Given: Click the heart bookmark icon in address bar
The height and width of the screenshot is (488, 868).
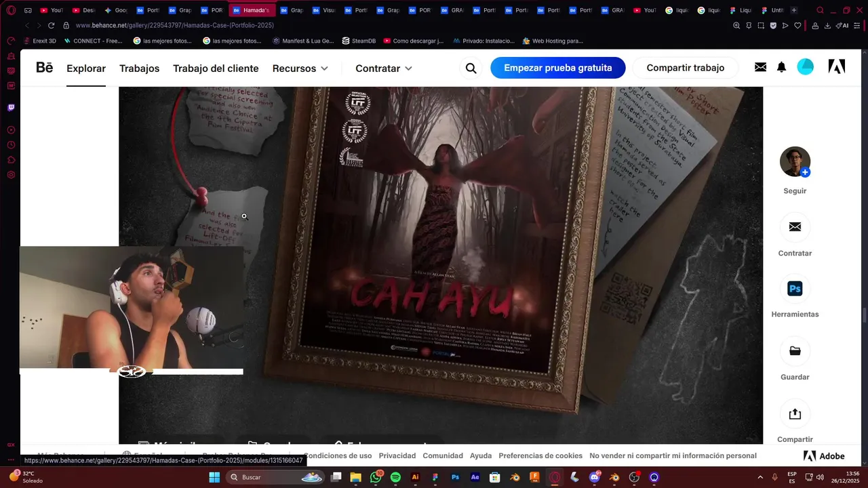Looking at the screenshot, I should [x=797, y=25].
